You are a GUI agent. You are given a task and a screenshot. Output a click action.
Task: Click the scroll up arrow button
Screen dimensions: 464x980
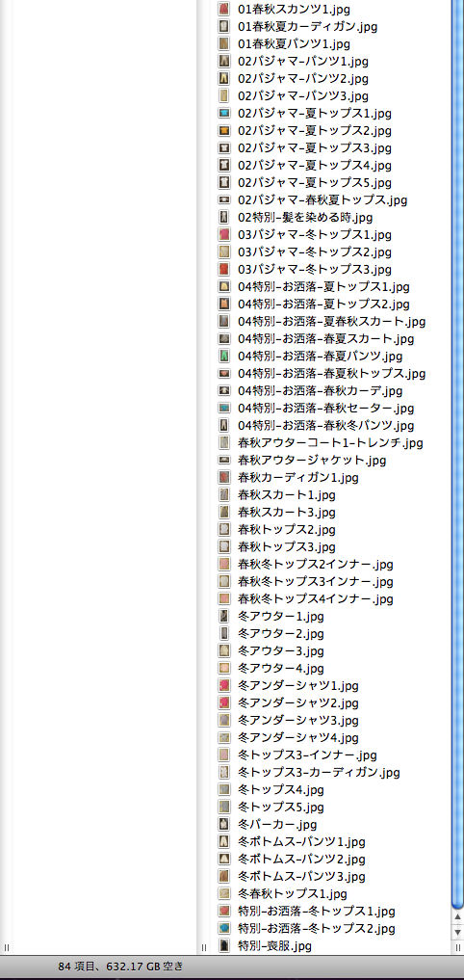click(x=458, y=915)
